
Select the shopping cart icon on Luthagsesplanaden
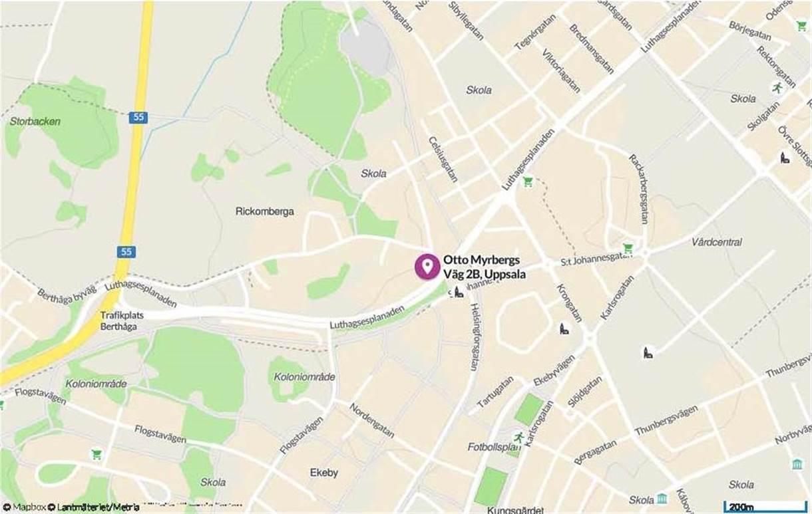pos(528,182)
